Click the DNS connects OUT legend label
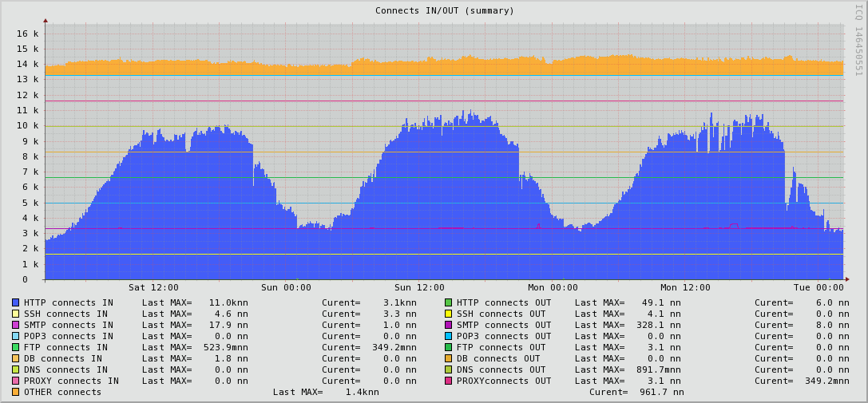 click(501, 369)
